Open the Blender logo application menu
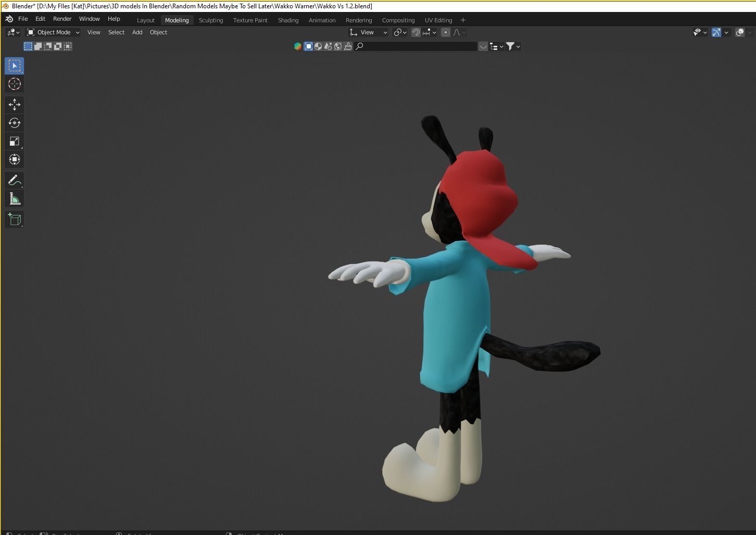 9,19
